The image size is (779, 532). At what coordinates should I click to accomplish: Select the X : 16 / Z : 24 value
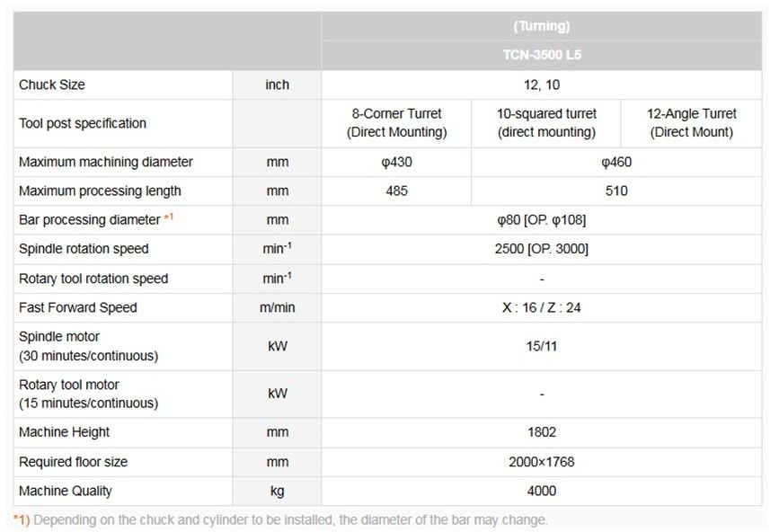point(542,307)
